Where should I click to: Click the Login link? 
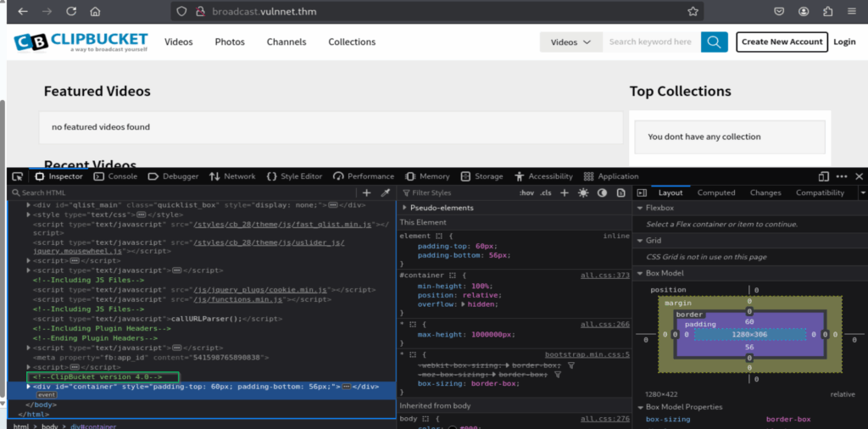[x=844, y=42]
